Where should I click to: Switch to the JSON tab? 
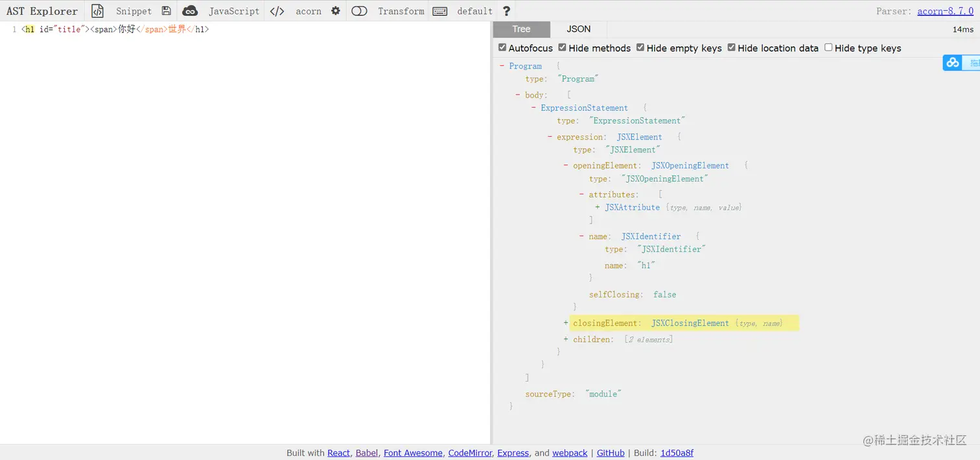(579, 29)
